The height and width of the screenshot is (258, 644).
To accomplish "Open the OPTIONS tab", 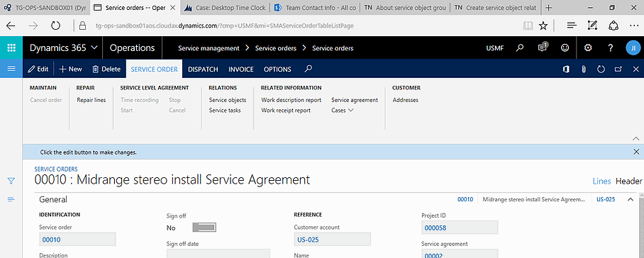I will (x=277, y=69).
